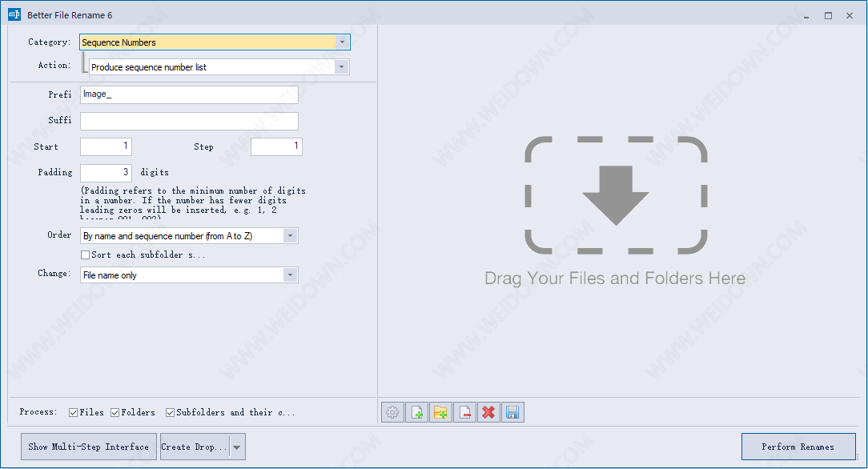The height and width of the screenshot is (469, 868).
Task: Open the Action dropdown Produce sequence number list
Action: [x=219, y=67]
